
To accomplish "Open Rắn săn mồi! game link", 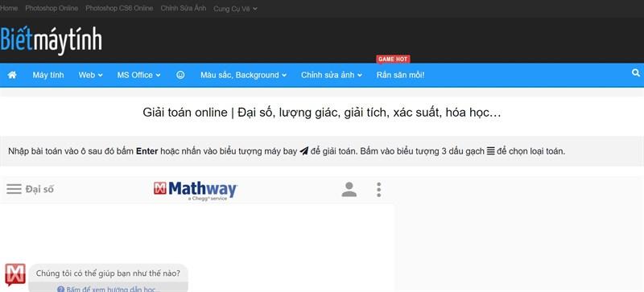I will [x=400, y=75].
